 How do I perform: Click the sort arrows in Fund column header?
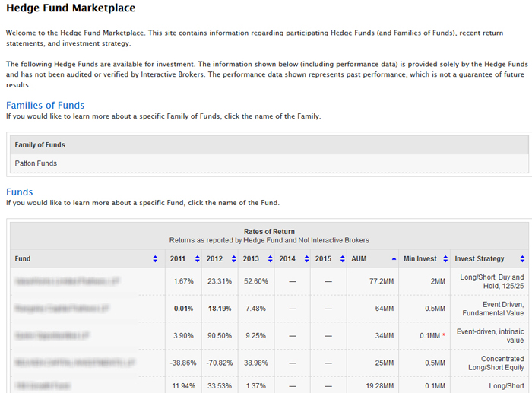(x=158, y=259)
